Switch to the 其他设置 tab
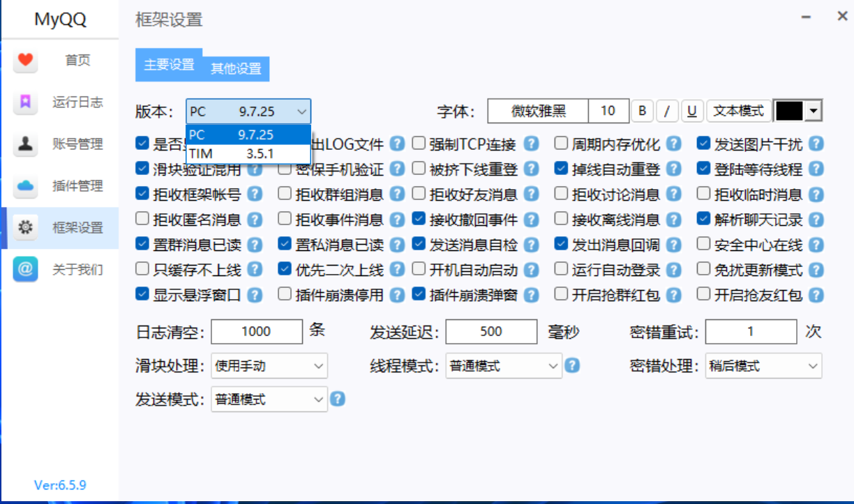This screenshot has height=504, width=854. pos(236,69)
